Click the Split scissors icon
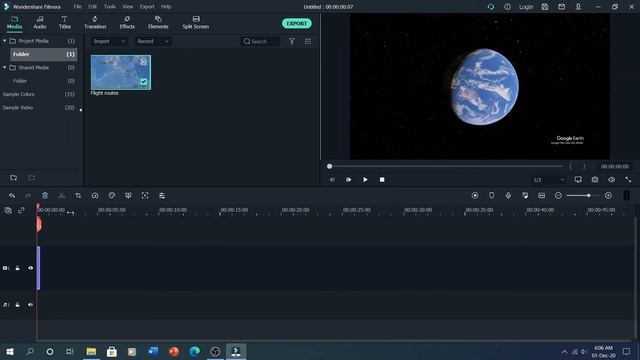The width and height of the screenshot is (640, 360). point(62,196)
